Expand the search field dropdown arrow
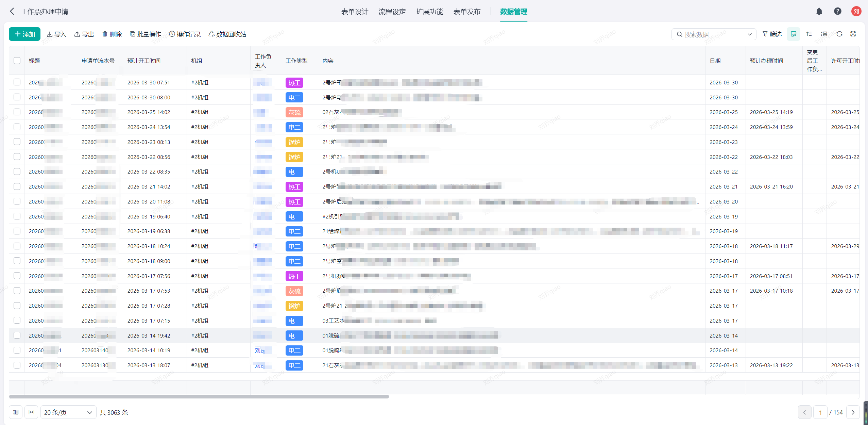Screen dimensions: 868x425 (x=749, y=34)
